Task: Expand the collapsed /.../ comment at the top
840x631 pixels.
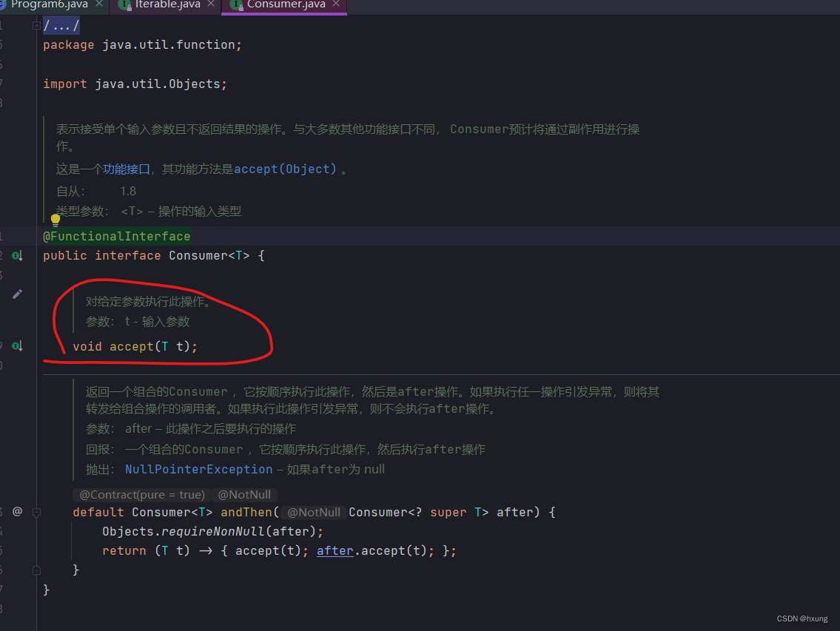Action: tap(36, 24)
